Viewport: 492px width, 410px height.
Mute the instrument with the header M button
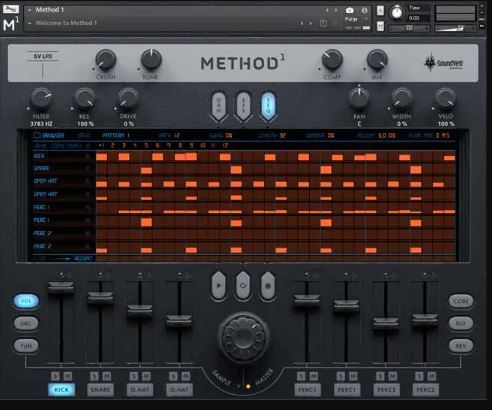[380, 26]
